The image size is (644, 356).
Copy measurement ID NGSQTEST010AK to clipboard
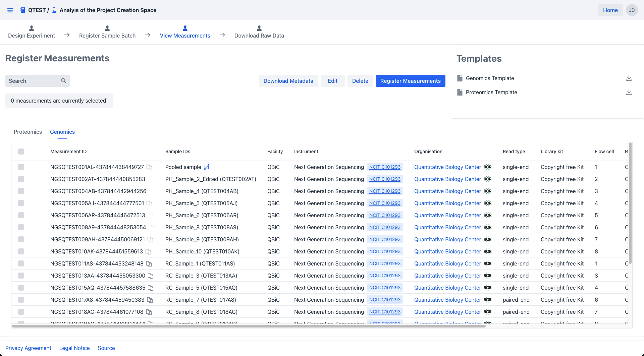click(x=149, y=252)
